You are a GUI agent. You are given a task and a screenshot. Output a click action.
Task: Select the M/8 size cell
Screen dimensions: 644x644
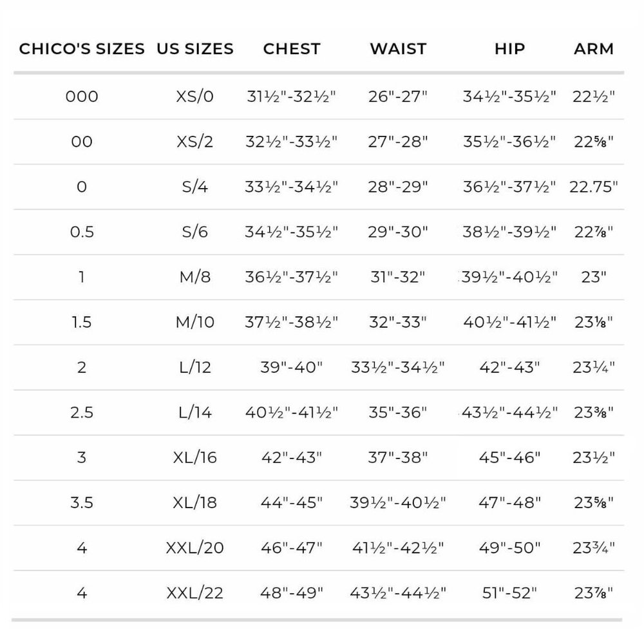pyautogui.click(x=195, y=277)
